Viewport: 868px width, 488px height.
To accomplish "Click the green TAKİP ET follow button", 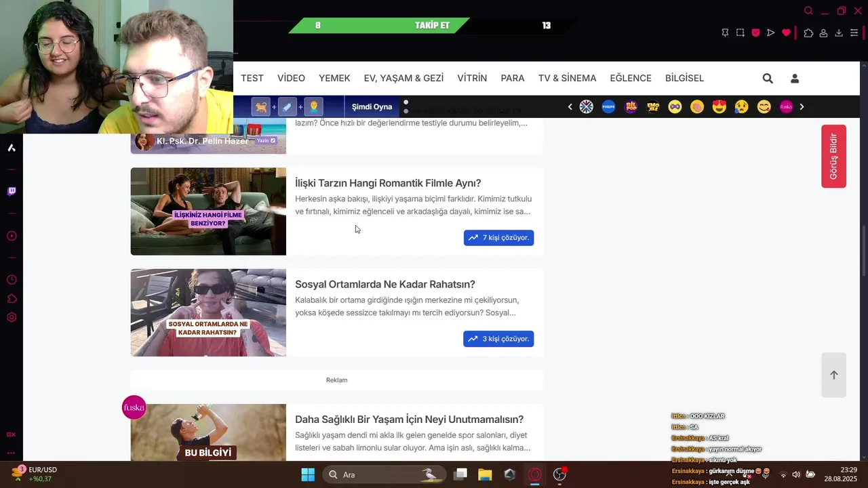I will pos(432,26).
